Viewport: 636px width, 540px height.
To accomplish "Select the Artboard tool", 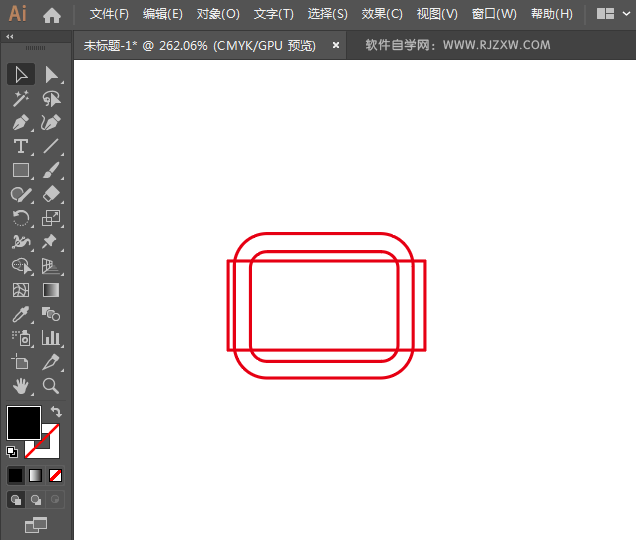I will (x=21, y=362).
